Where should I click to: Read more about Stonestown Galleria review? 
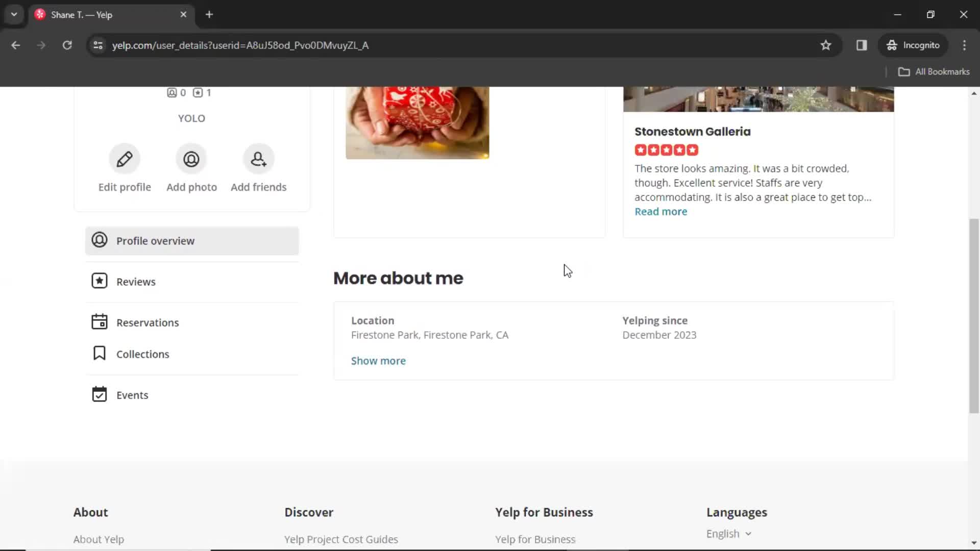pos(661,211)
